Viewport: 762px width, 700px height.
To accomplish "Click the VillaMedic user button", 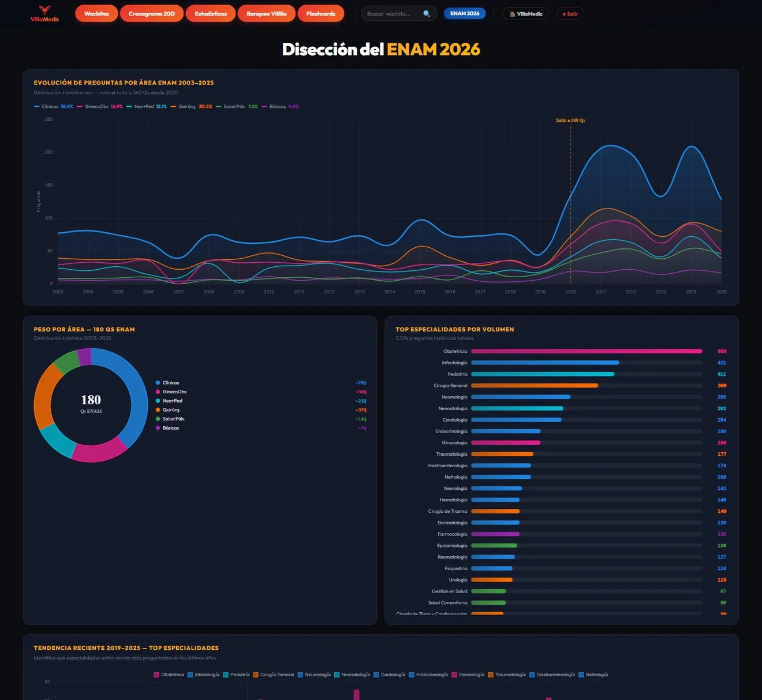I will click(525, 13).
